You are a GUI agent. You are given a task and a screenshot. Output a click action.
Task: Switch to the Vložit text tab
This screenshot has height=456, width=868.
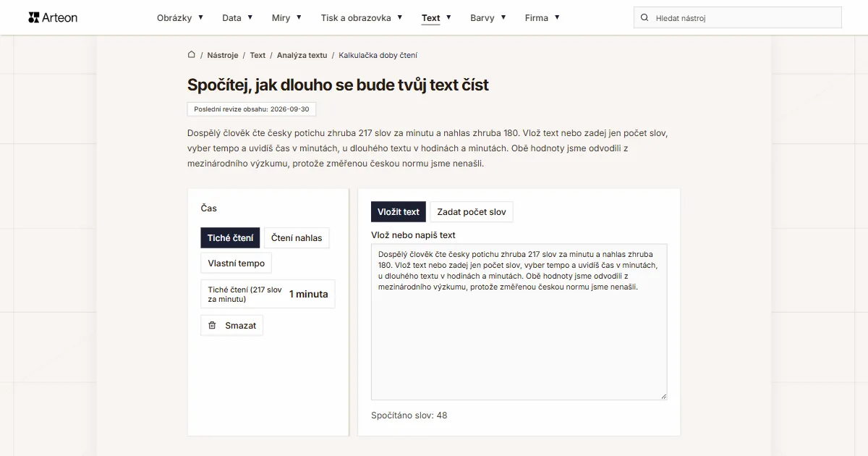coord(399,212)
